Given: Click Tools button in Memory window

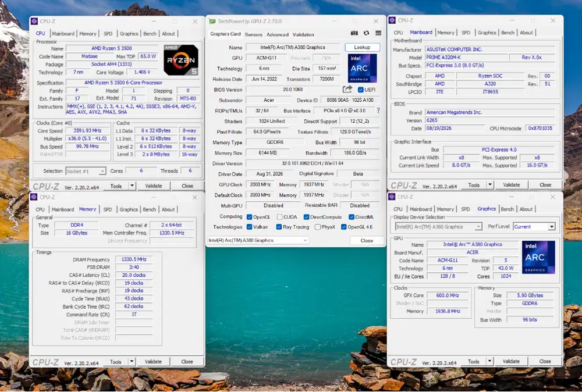Looking at the screenshot, I should pyautogui.click(x=115, y=362).
